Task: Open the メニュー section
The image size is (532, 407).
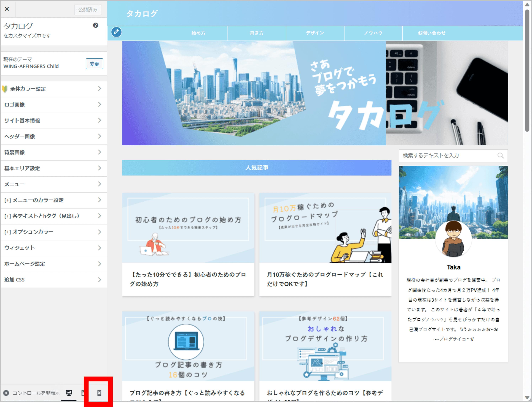Action: point(54,184)
